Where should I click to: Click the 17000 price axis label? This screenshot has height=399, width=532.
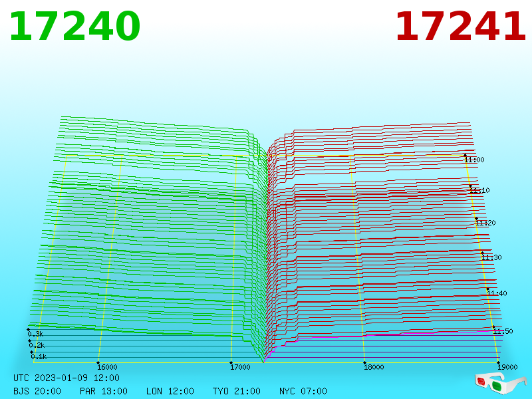click(x=240, y=367)
